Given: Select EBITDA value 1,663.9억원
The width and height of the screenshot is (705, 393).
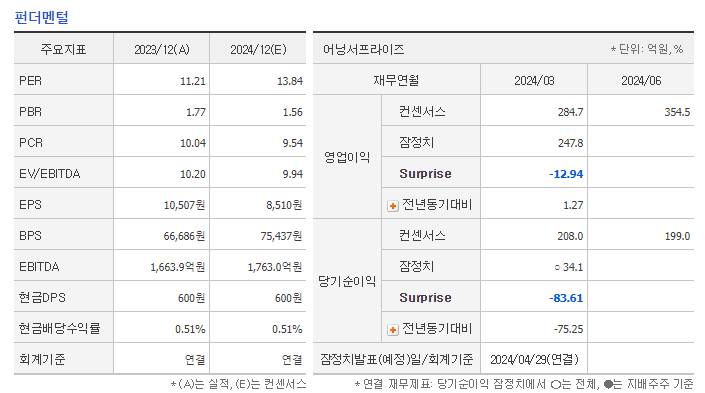Looking at the screenshot, I should click(178, 267).
